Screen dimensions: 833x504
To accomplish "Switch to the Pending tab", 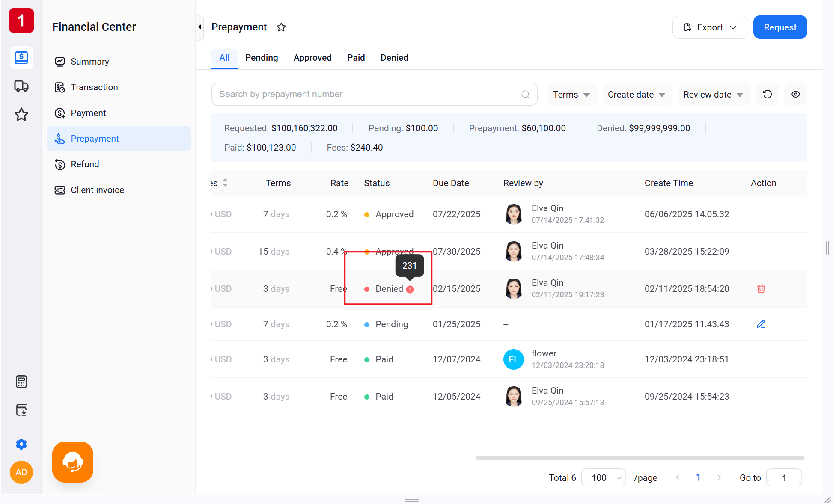I will 262,58.
